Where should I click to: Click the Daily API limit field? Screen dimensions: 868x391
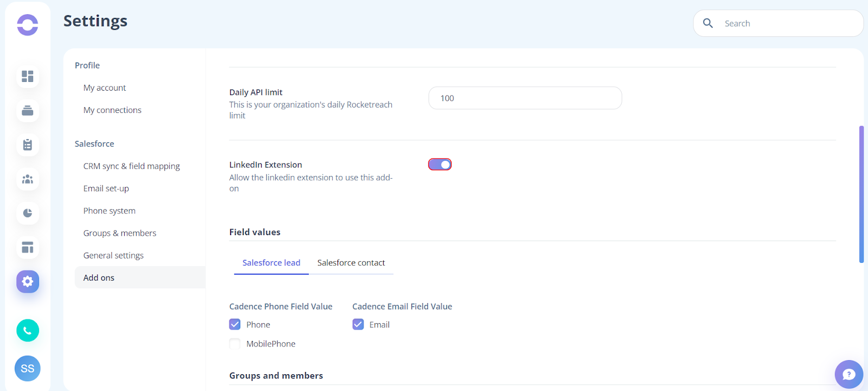(525, 98)
